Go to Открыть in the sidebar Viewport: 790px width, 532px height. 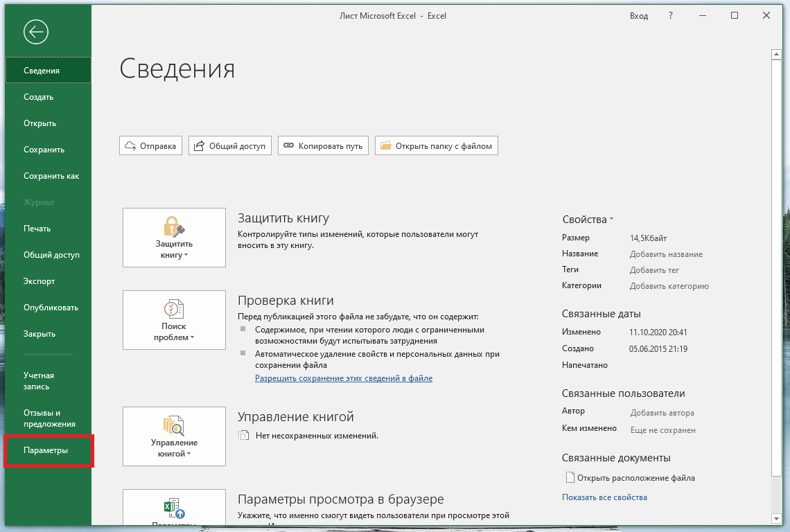tap(49, 123)
